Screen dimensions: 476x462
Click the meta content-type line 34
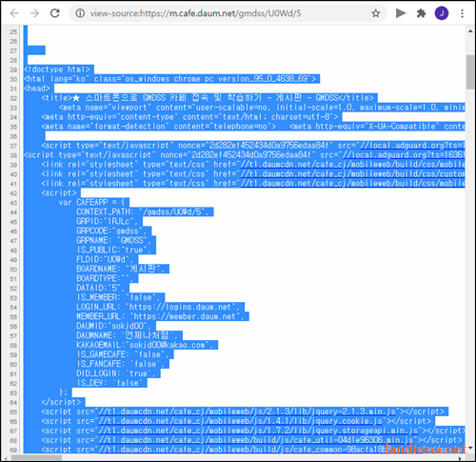(189, 117)
